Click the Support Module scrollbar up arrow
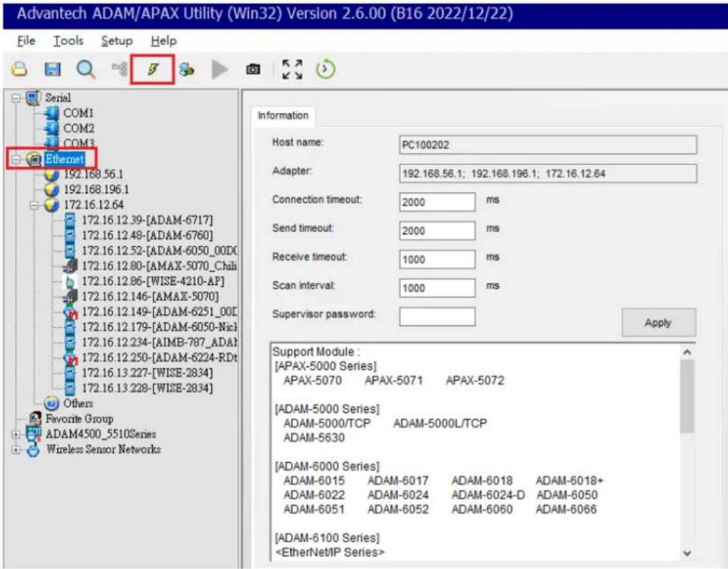The width and height of the screenshot is (728, 569). coord(687,352)
